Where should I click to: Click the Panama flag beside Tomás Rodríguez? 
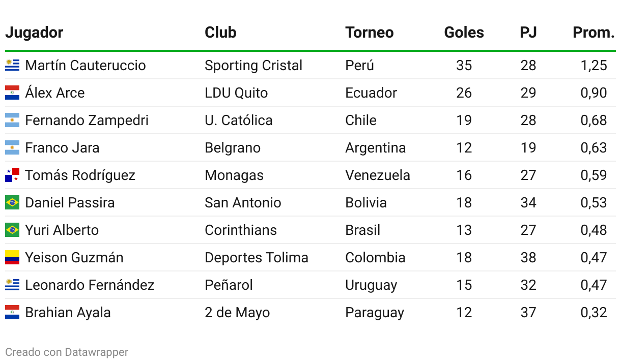coord(12,175)
